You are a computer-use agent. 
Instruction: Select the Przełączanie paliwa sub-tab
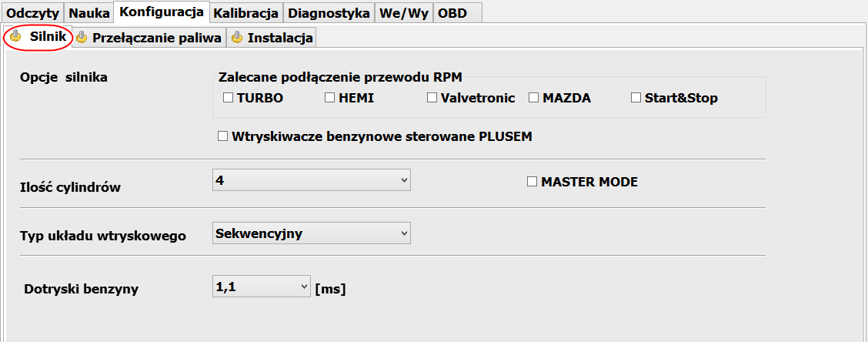(x=149, y=38)
